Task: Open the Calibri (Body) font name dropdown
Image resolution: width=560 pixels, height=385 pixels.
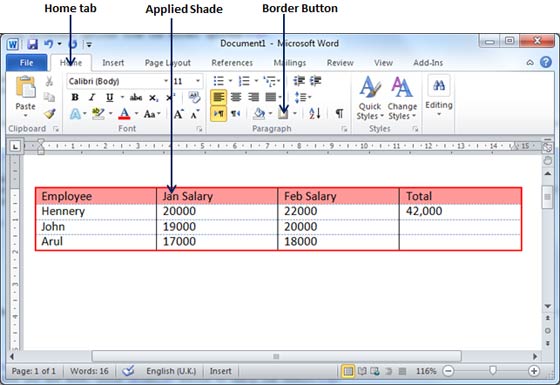Action: click(x=166, y=81)
